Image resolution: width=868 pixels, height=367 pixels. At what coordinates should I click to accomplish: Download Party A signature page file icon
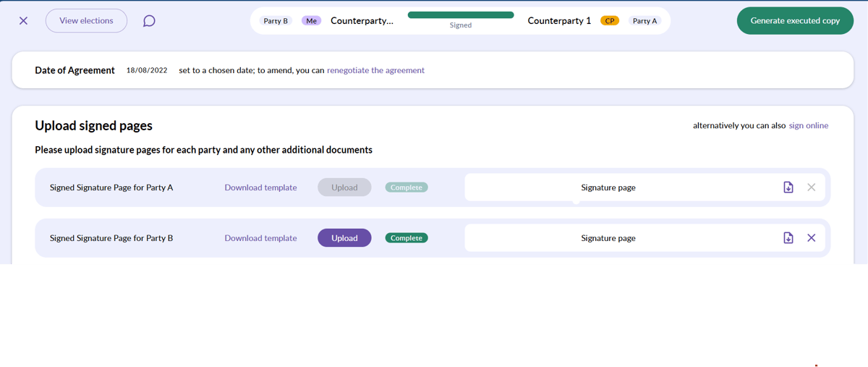click(x=788, y=187)
